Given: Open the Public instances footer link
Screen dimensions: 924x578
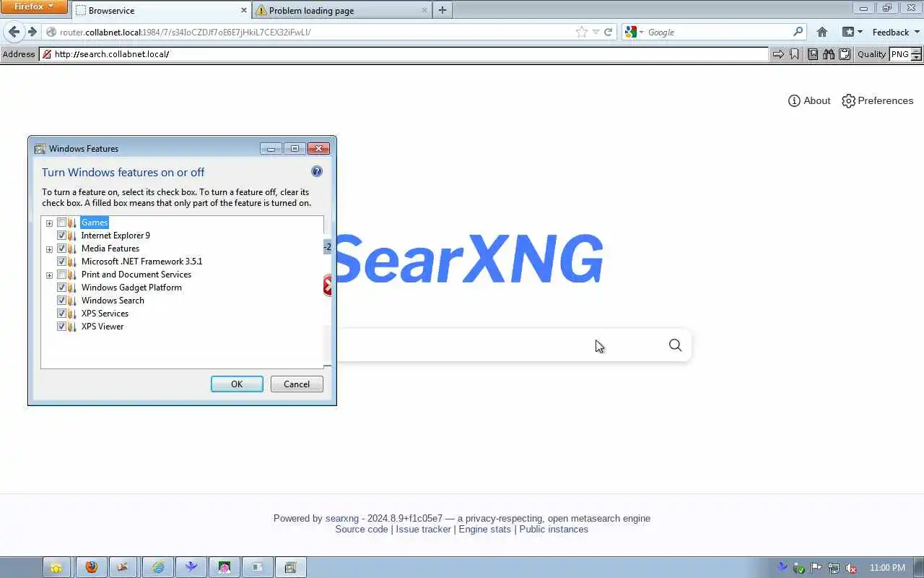Looking at the screenshot, I should click(554, 529).
